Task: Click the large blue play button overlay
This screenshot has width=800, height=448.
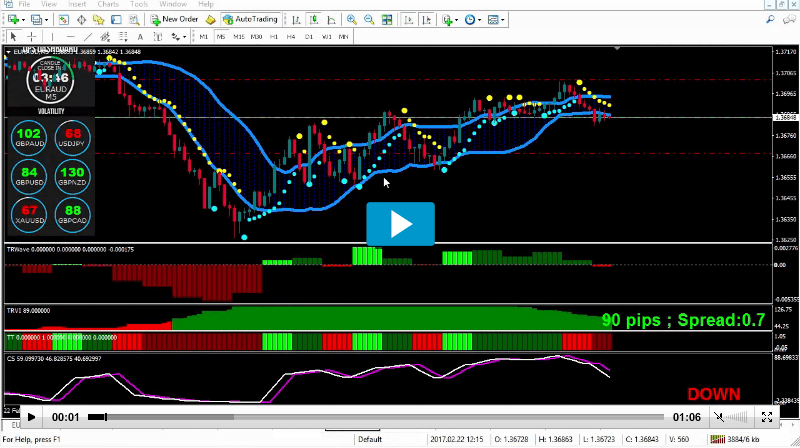Action: 401,223
